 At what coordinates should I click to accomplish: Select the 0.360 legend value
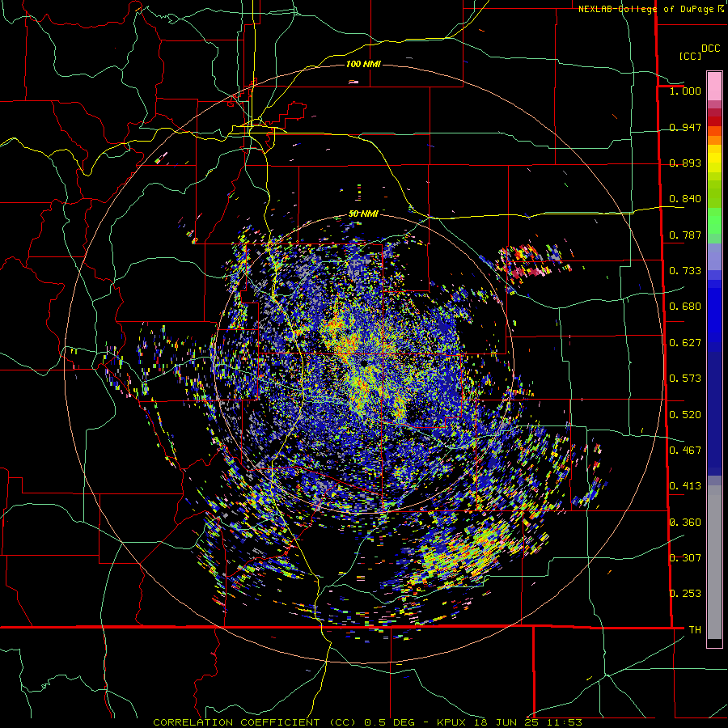click(685, 523)
